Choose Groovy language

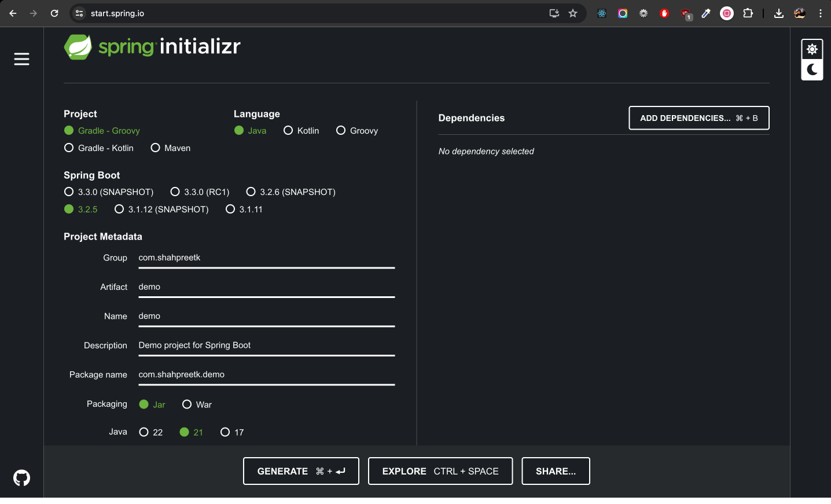tap(357, 131)
